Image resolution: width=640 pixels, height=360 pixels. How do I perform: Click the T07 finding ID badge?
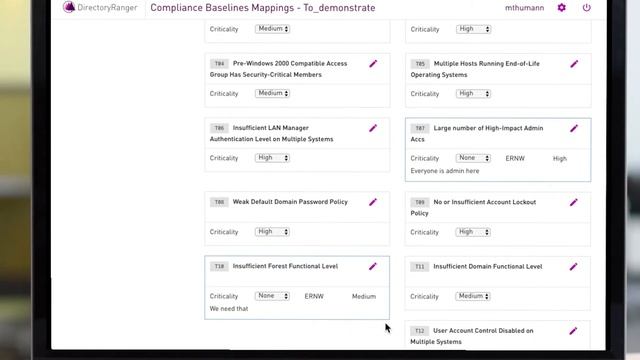[420, 129]
